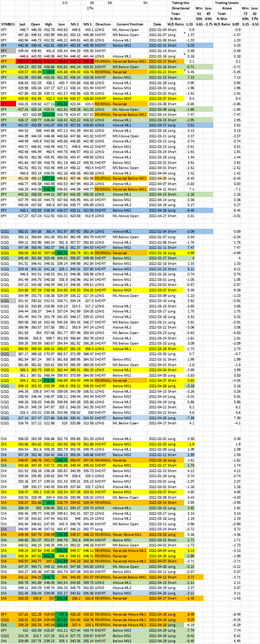Click the ML 1 column header

pos(75,24)
